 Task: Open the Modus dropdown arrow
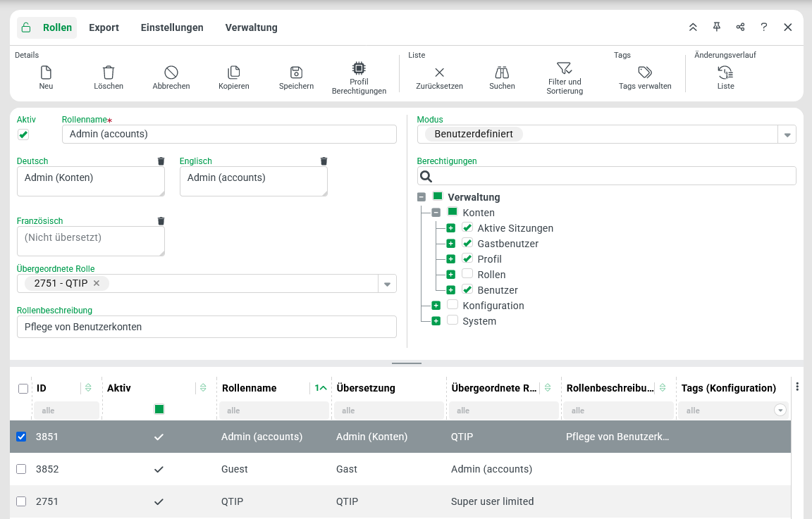coord(787,135)
